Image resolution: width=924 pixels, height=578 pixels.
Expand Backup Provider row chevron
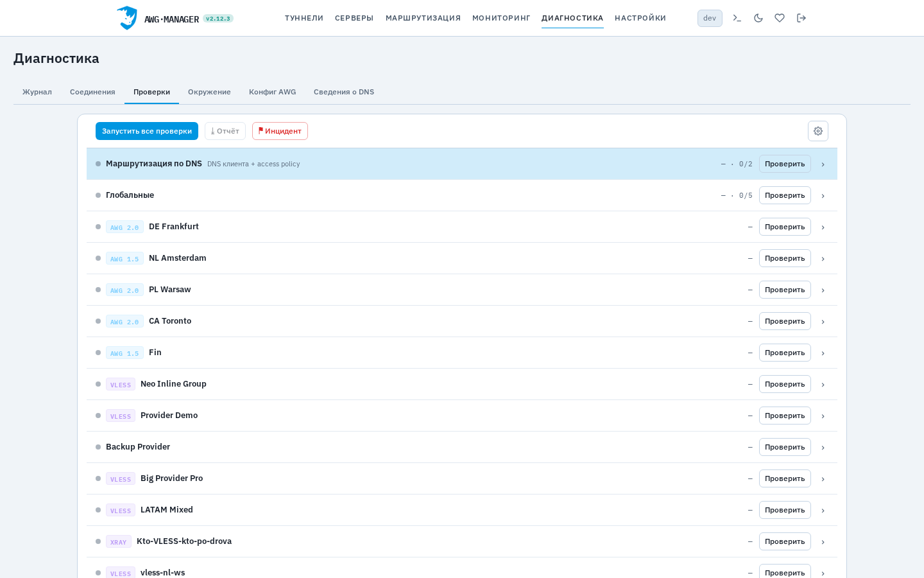(823, 448)
